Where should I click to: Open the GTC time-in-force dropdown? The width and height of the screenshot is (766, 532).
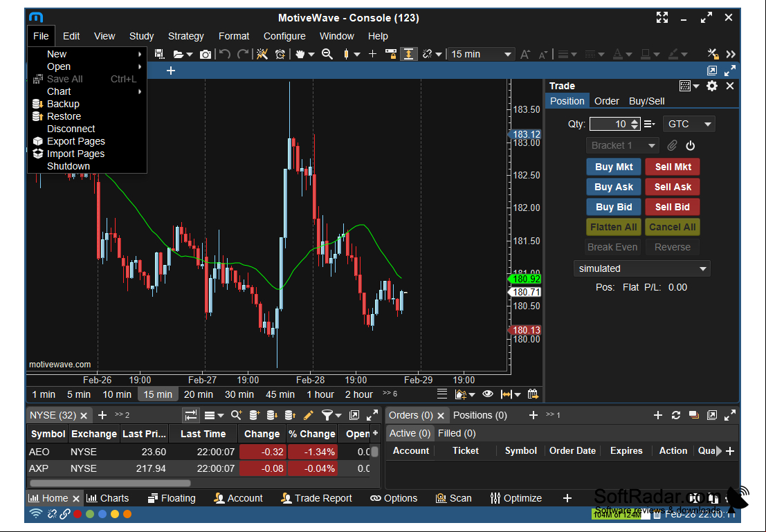[x=689, y=124]
